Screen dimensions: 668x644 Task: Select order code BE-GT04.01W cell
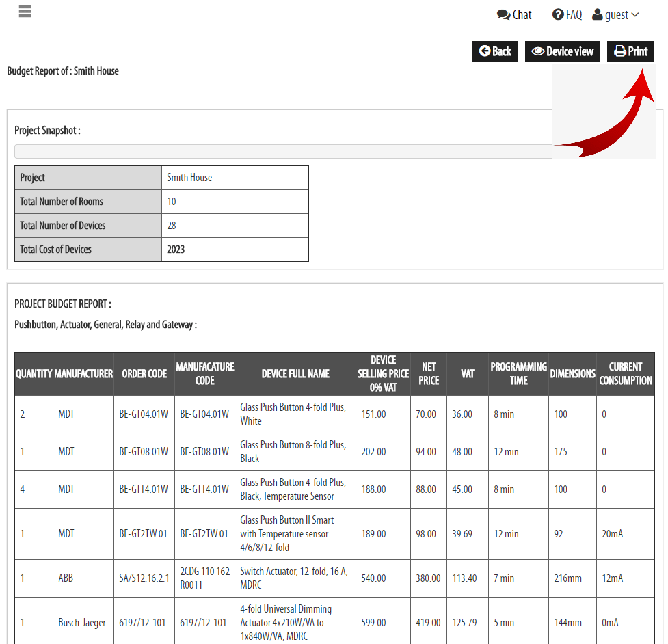[x=144, y=414]
